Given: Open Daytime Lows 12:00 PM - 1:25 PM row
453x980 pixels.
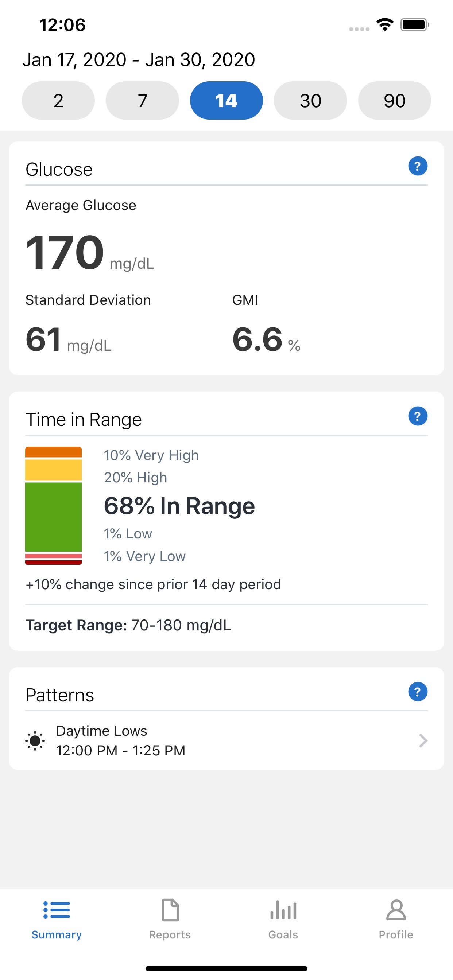Looking at the screenshot, I should 226,740.
